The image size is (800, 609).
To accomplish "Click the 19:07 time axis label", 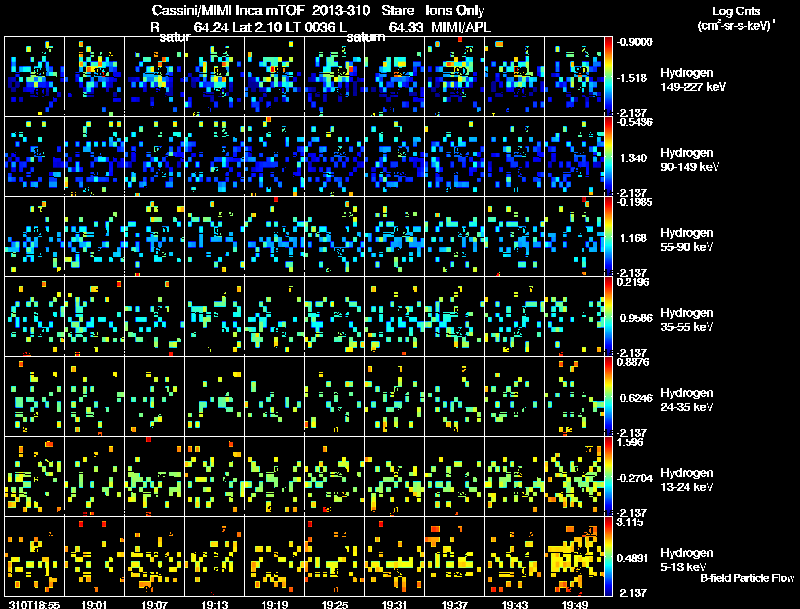I will pos(155,604).
